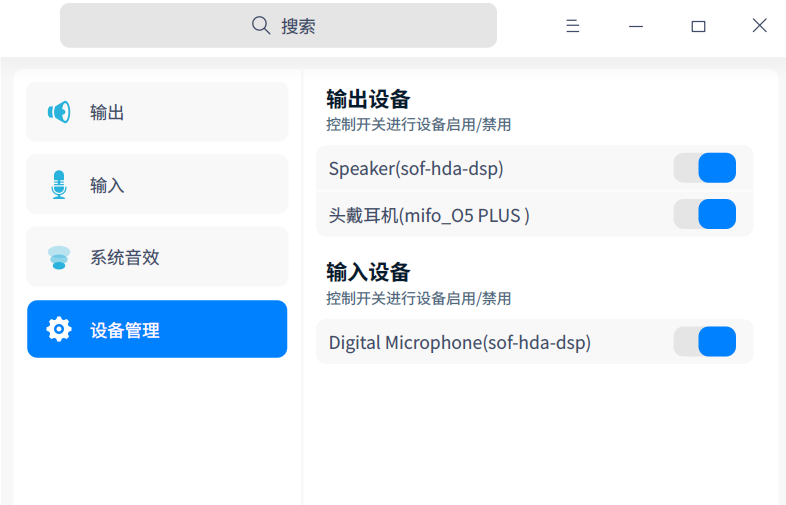Click the Digital Microphone(sof-hda-dsp) row label
Image resolution: width=786 pixels, height=505 pixels.
tap(460, 343)
